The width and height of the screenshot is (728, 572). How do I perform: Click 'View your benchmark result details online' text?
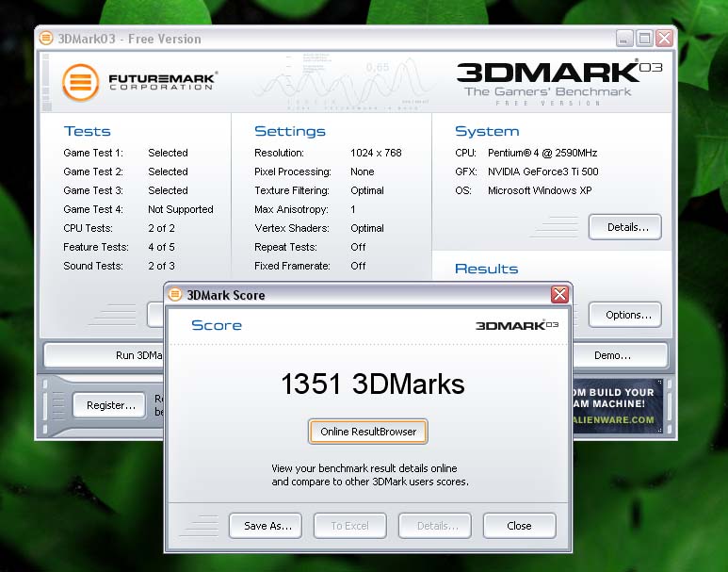[364, 468]
